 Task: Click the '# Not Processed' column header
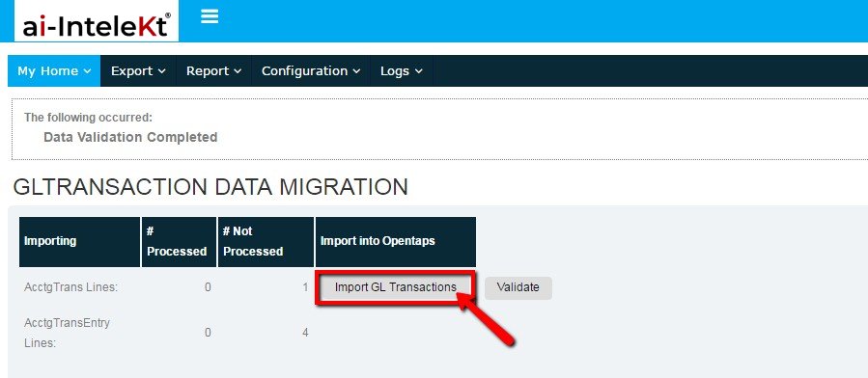coord(266,241)
